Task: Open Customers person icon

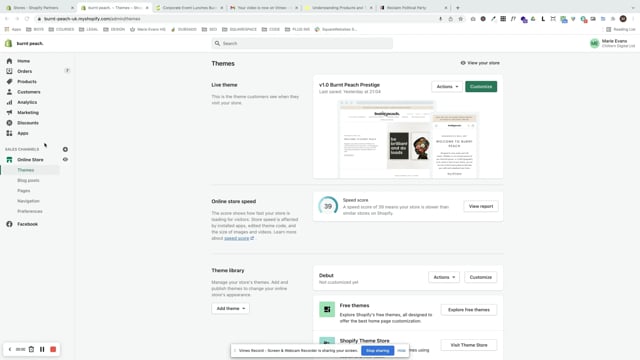Action: pos(9,92)
